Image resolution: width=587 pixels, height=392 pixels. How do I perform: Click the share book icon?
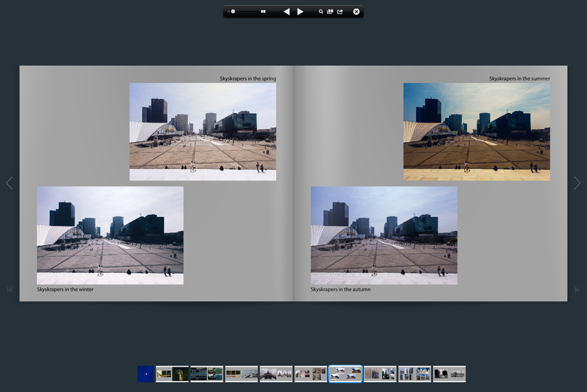(340, 12)
